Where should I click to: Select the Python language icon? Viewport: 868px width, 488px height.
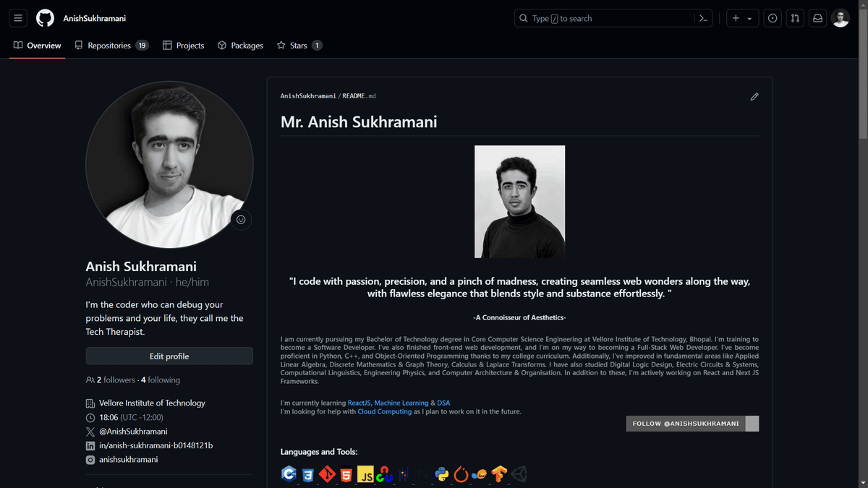tap(441, 474)
